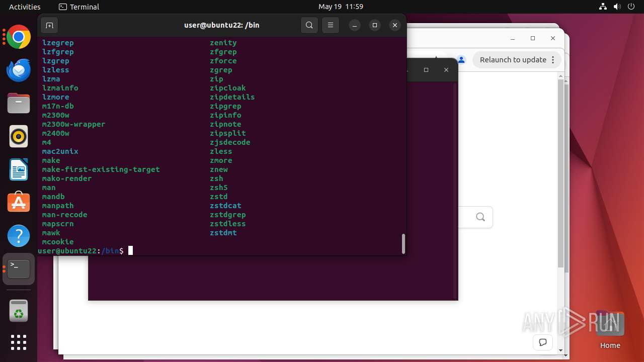
Task: Open the Chrome three-dot menu
Action: tap(553, 60)
